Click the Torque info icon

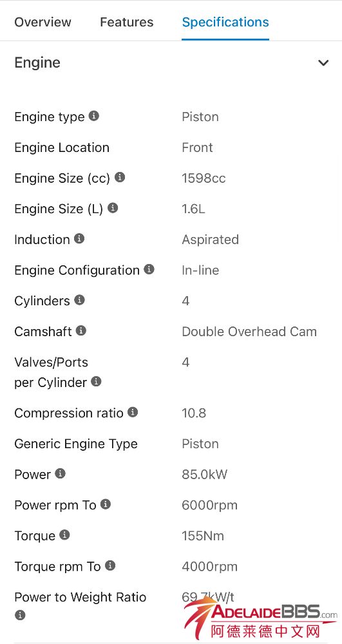click(x=64, y=535)
